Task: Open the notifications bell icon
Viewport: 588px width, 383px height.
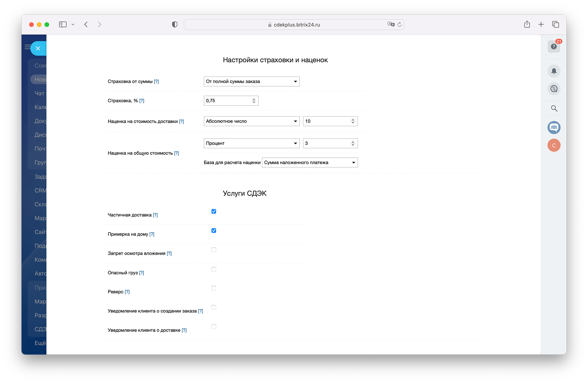Action: (554, 71)
